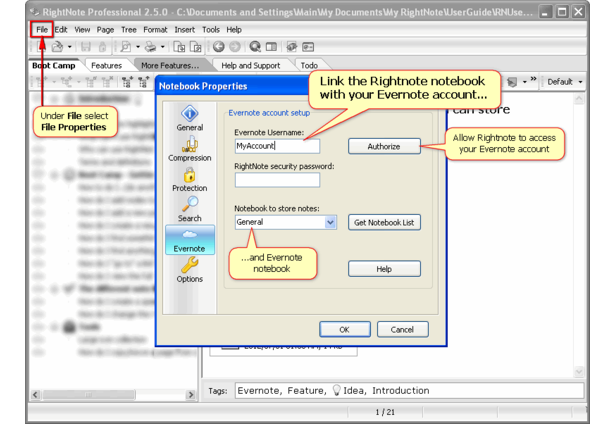Click the lightbulb icon beside the Idea tag

(x=337, y=390)
